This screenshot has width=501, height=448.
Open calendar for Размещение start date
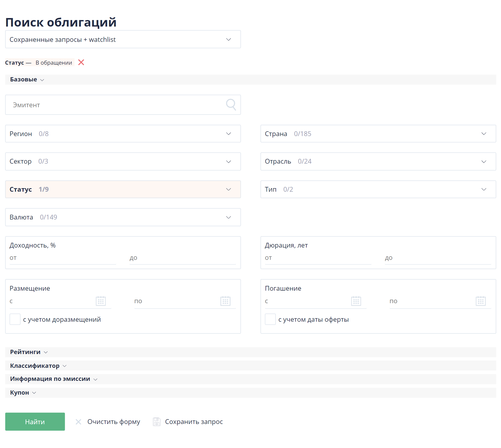[101, 301]
